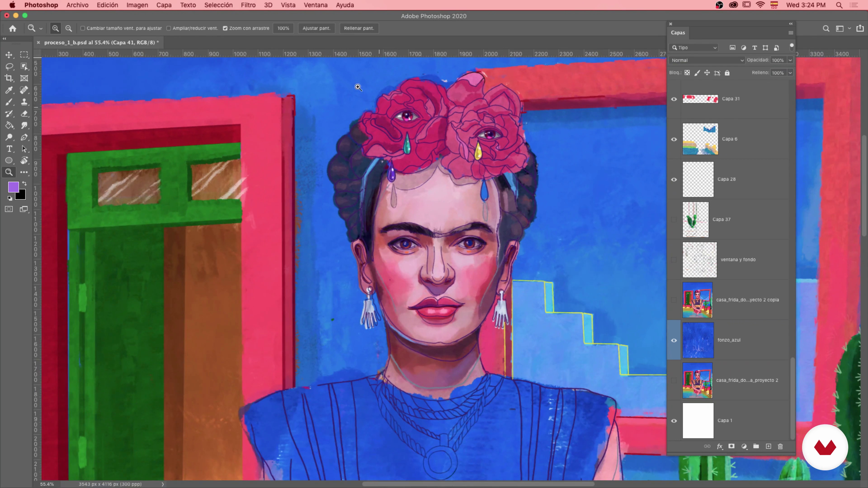The image size is (868, 488).
Task: Expand status bar info arrow
Action: click(x=163, y=484)
